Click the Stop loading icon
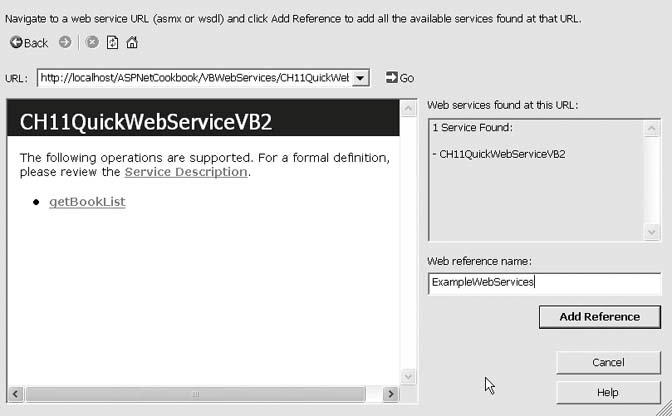The width and height of the screenshot is (672, 416). (92, 42)
